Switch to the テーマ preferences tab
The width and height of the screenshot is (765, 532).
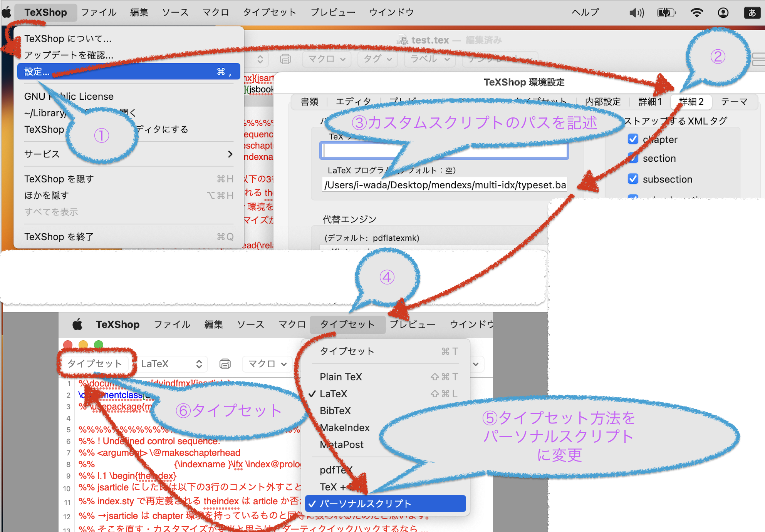pos(734,102)
